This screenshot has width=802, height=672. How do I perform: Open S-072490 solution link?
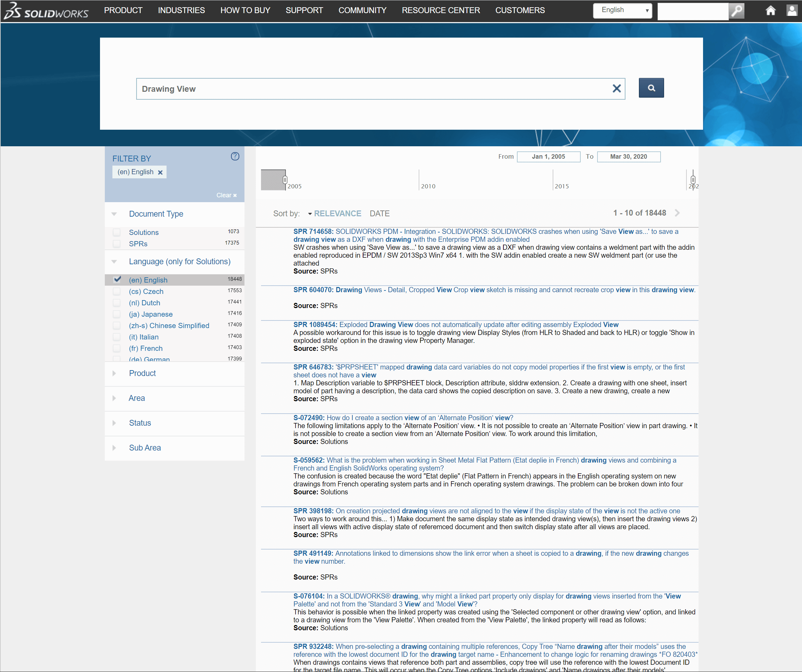[x=403, y=418]
